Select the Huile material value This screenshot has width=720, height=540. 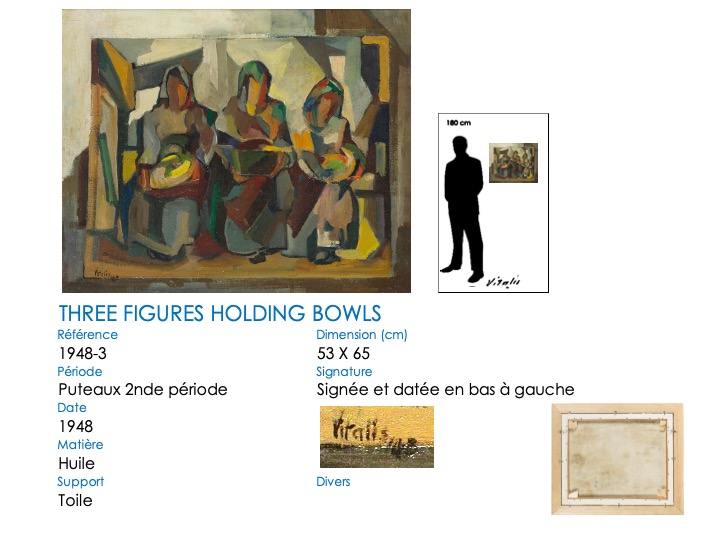click(77, 463)
